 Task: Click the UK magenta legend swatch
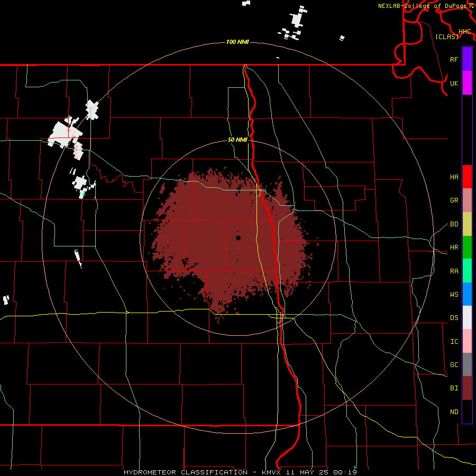coord(467,83)
